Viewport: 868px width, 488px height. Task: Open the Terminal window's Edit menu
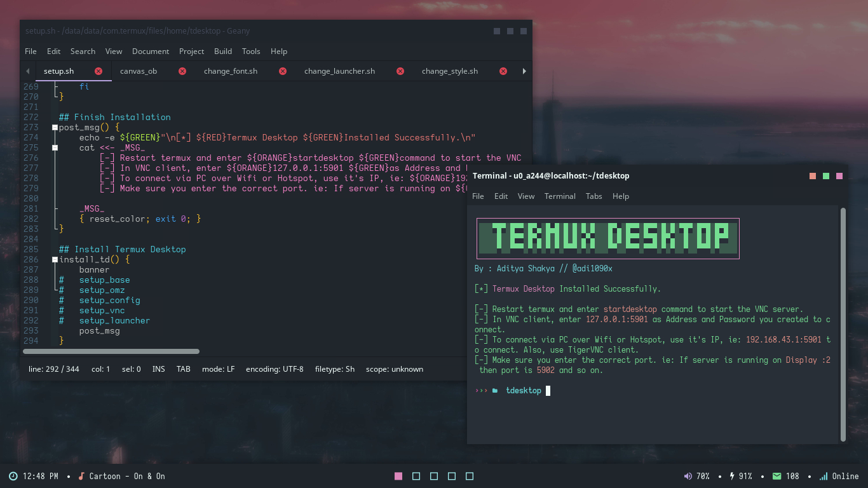click(x=501, y=196)
